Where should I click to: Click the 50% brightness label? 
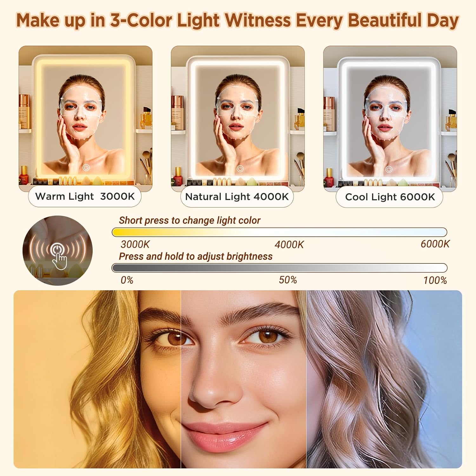tap(288, 280)
